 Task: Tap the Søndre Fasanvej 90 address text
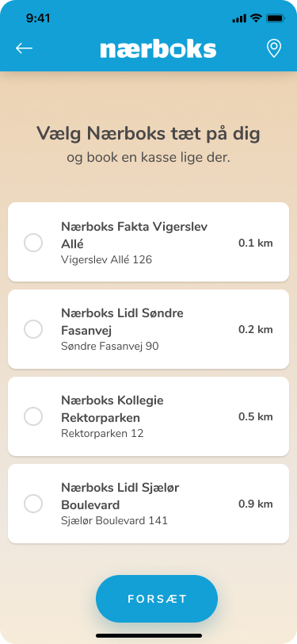(110, 347)
